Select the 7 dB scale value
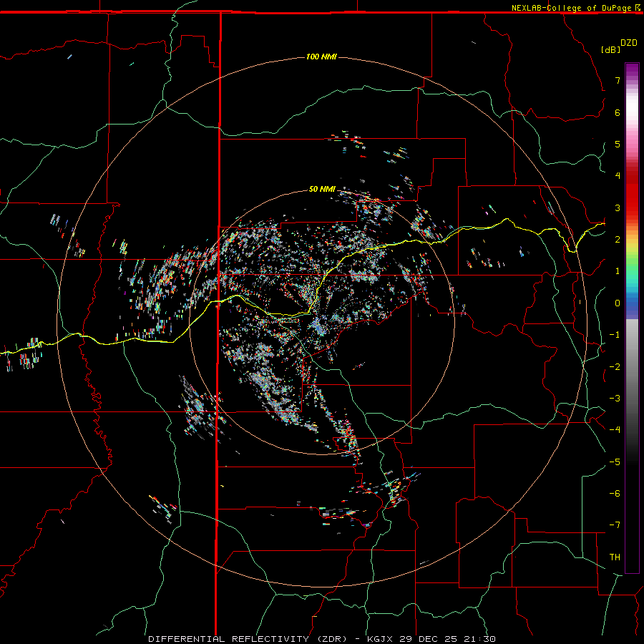 (618, 80)
